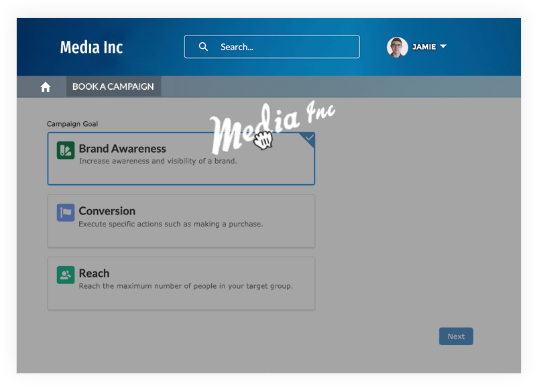This screenshot has height=392, width=539.
Task: Click 'Execute specific actions such as making a purchase.'
Action: (171, 224)
